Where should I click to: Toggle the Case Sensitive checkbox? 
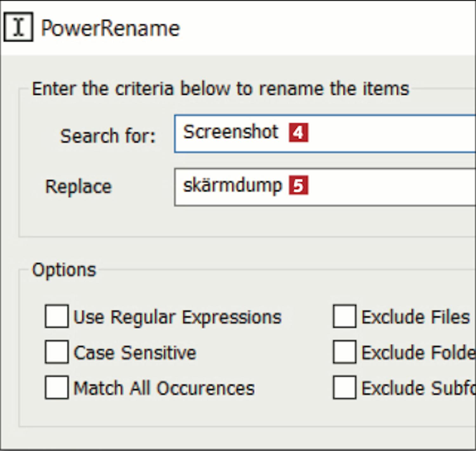click(x=56, y=352)
